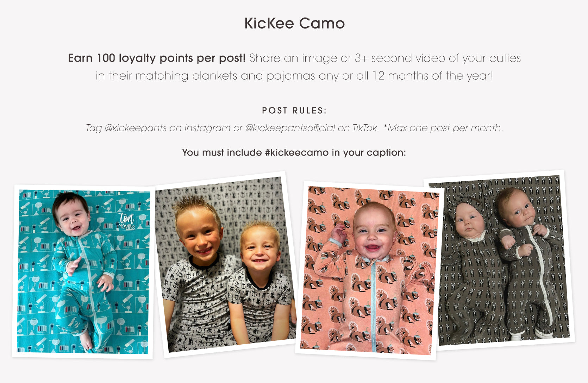The image size is (588, 383).
Task: Click the blue zipper on pink squirrel pajamas
Action: 373,306
